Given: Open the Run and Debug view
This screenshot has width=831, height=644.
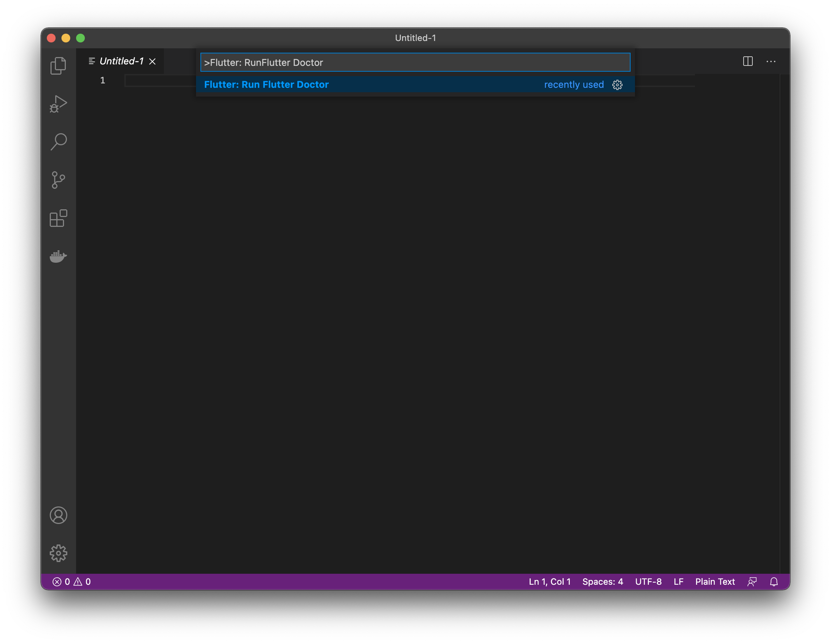Looking at the screenshot, I should tap(58, 104).
